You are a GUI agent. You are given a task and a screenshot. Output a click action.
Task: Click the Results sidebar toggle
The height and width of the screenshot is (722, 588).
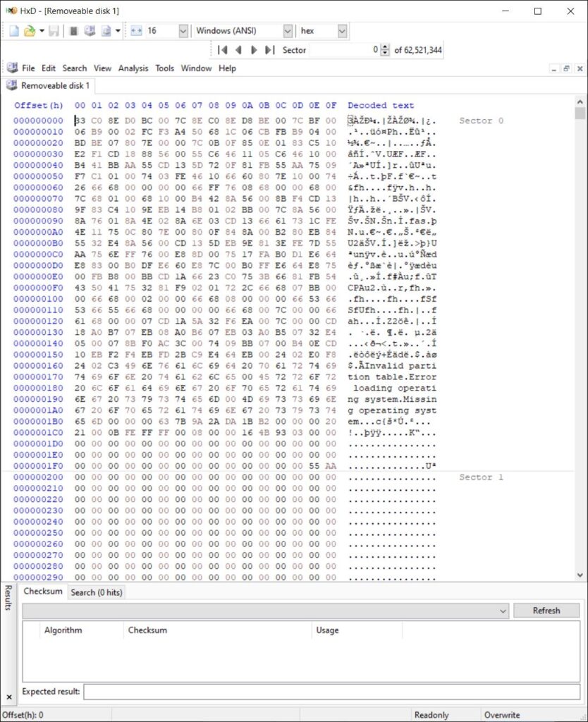pyautogui.click(x=6, y=599)
